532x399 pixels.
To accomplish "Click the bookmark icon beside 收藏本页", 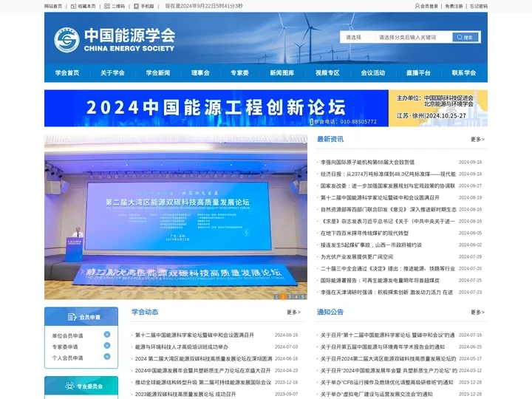I will 74,6.
